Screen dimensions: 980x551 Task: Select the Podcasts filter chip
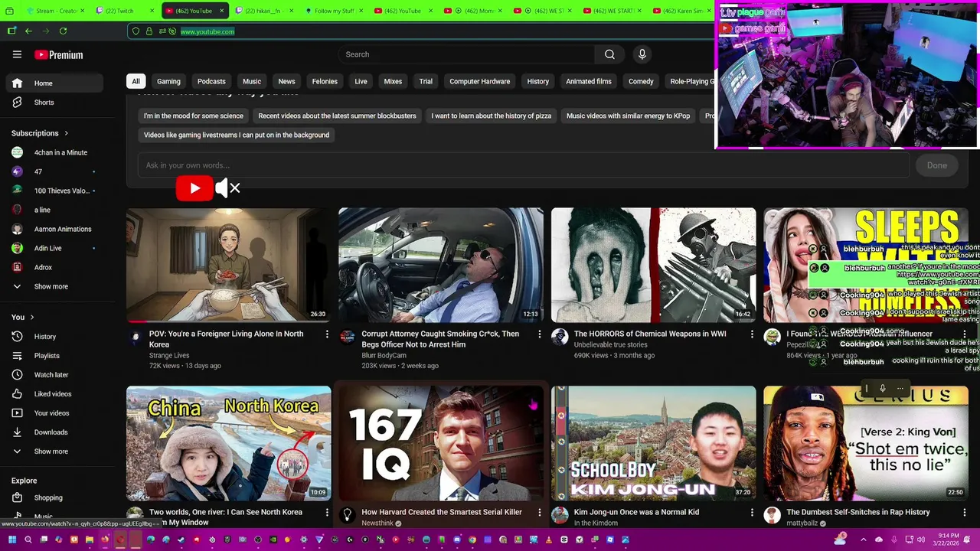[x=211, y=81]
